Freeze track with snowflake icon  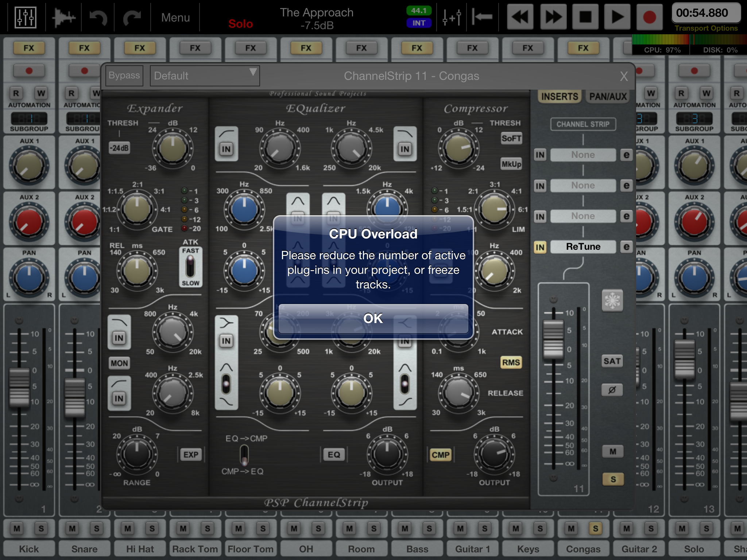[612, 301]
